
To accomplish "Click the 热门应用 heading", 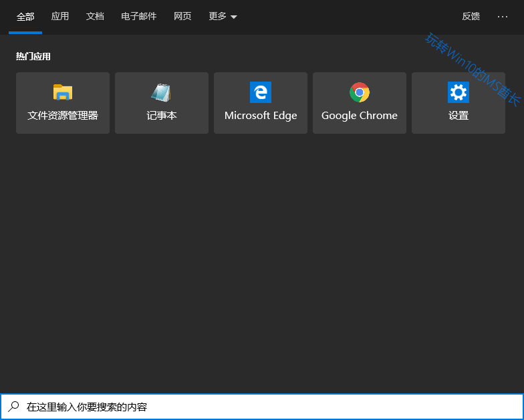I will click(x=33, y=56).
